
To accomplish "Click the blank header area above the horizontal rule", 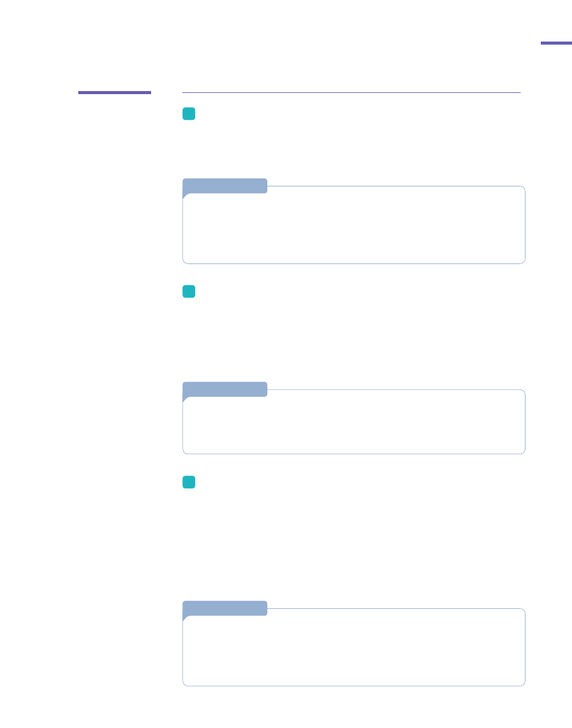I will click(351, 55).
